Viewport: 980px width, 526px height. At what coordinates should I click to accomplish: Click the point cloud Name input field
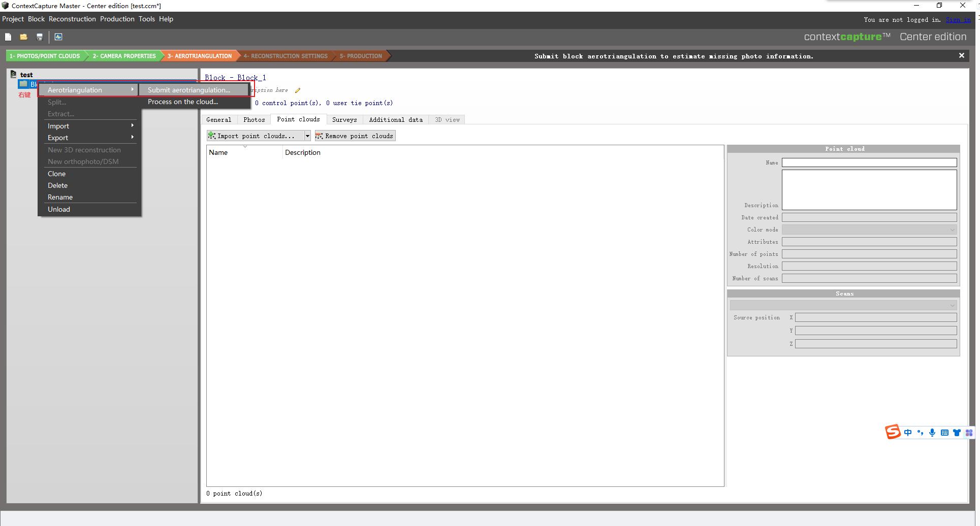tap(869, 162)
